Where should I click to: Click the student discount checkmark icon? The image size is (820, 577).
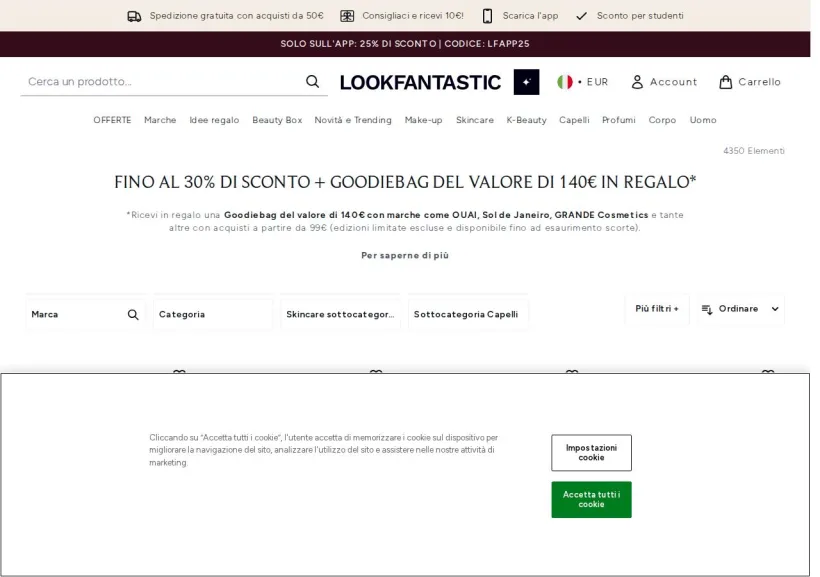coord(582,16)
